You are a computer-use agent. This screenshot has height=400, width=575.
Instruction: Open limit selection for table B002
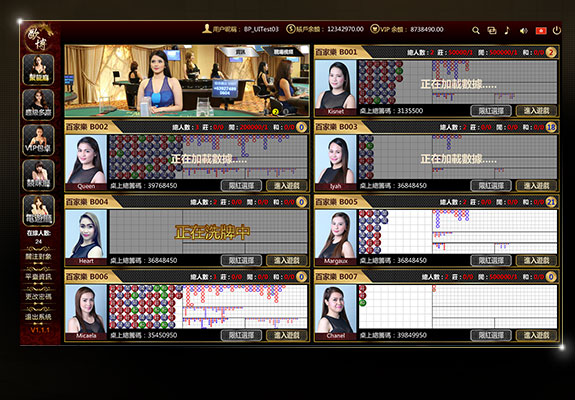[241, 186]
